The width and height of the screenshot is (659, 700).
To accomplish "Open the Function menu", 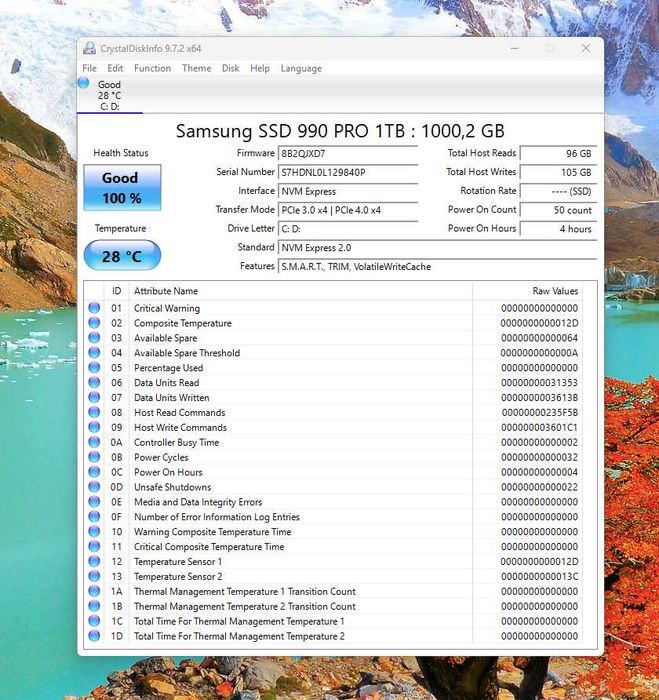I will point(152,68).
